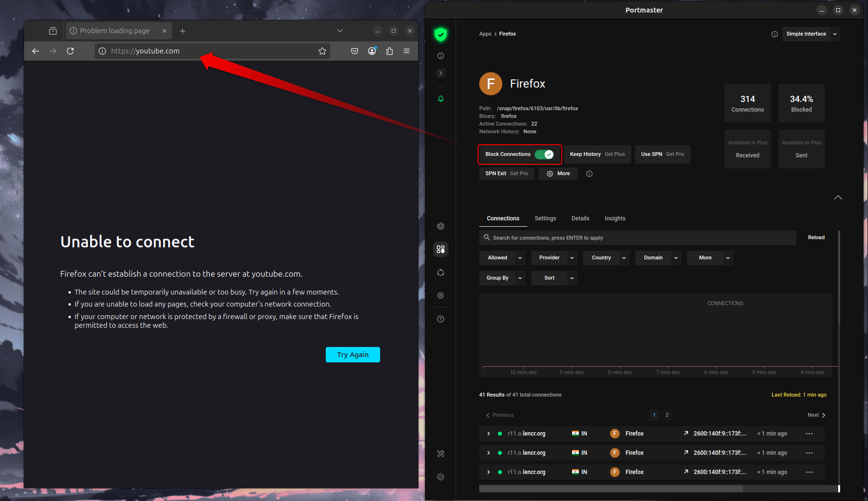This screenshot has width=868, height=501.
Task: Click the Portmaster green shield status icon
Action: tap(440, 34)
